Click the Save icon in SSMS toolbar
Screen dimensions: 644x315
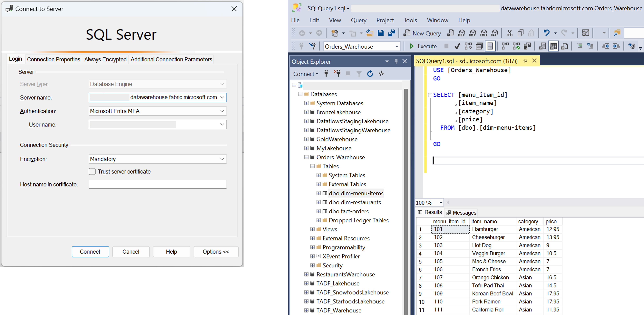tap(380, 33)
